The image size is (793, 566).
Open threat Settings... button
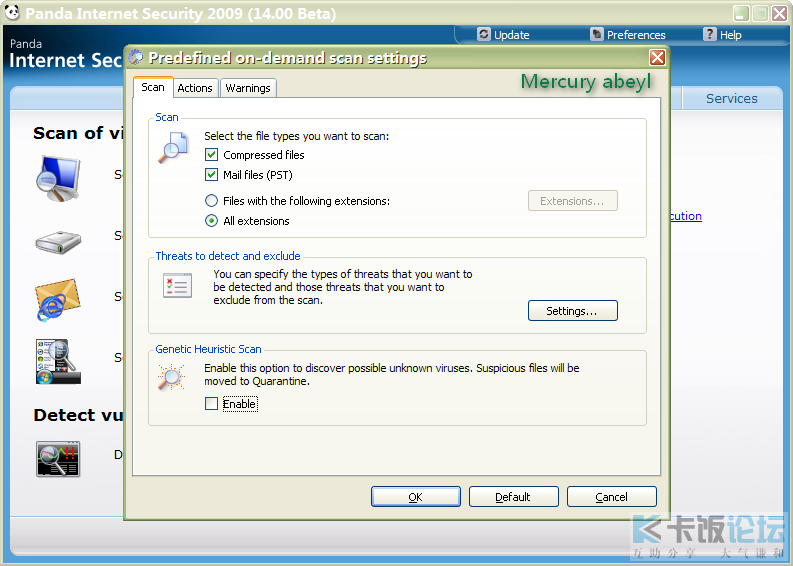tap(572, 311)
